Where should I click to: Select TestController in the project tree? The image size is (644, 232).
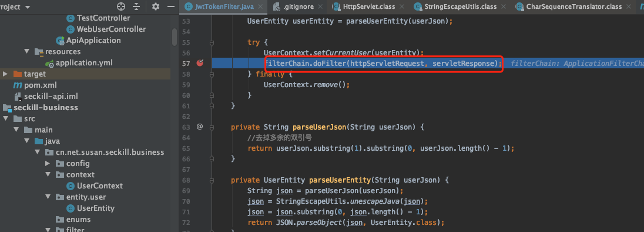pos(103,18)
